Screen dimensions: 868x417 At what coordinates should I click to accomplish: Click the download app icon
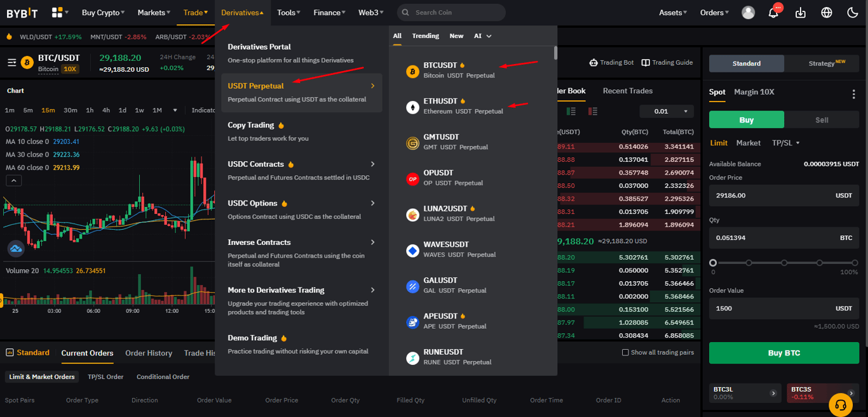click(x=800, y=12)
